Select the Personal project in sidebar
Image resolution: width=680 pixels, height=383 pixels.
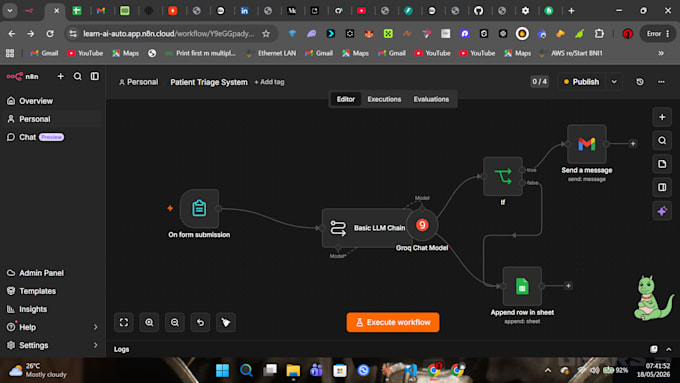tap(52, 119)
